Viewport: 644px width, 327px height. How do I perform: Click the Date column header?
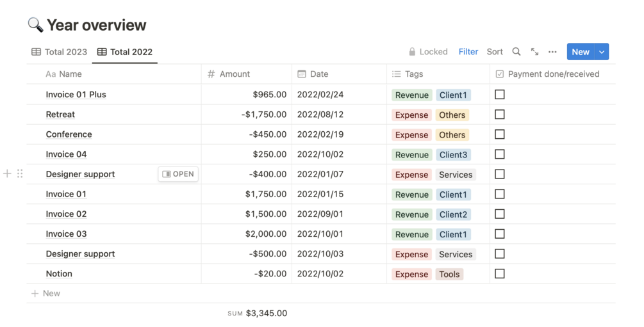click(318, 74)
